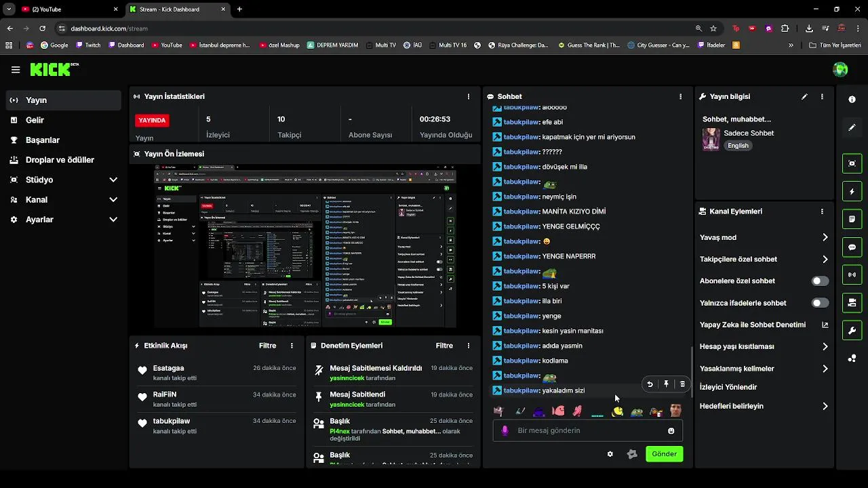Click the pencil icon to edit Yayın bilgisi
This screenshot has height=488, width=868.
point(804,97)
